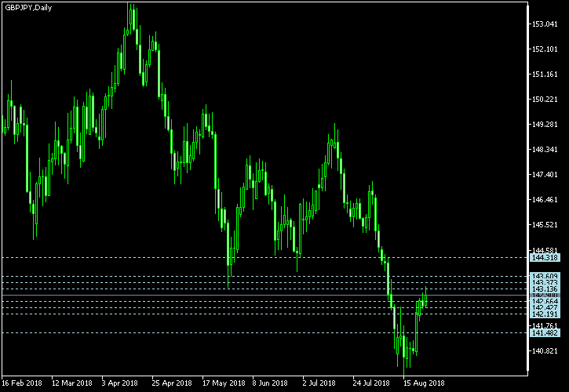This screenshot has width=569, height=392.
Task: Click the 2 Jul 2018 date label
Action: (x=319, y=383)
